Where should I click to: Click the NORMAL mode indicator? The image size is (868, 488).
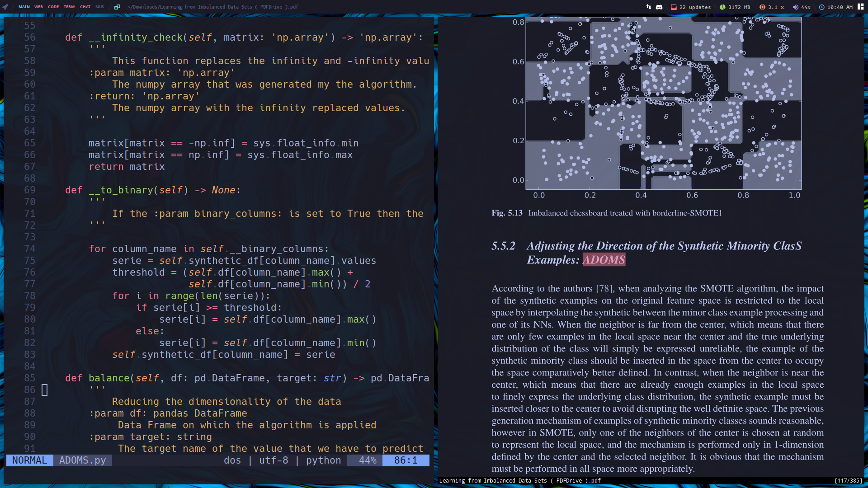(29, 460)
